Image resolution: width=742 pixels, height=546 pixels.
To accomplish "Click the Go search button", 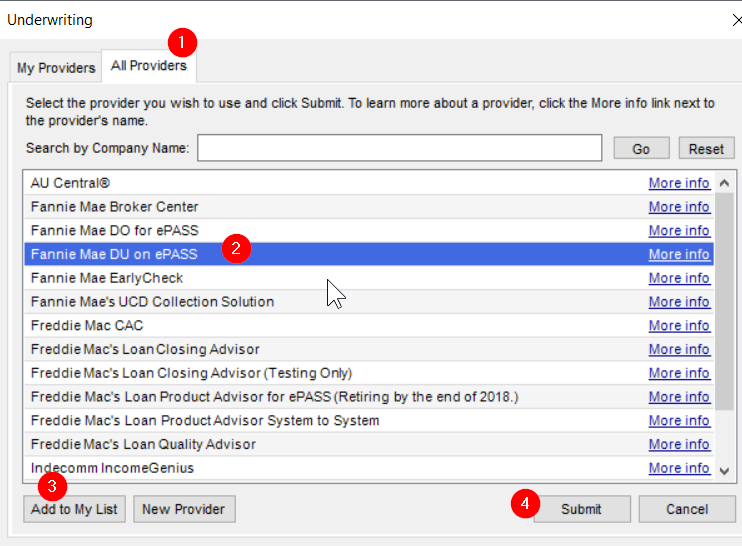I will pos(641,149).
